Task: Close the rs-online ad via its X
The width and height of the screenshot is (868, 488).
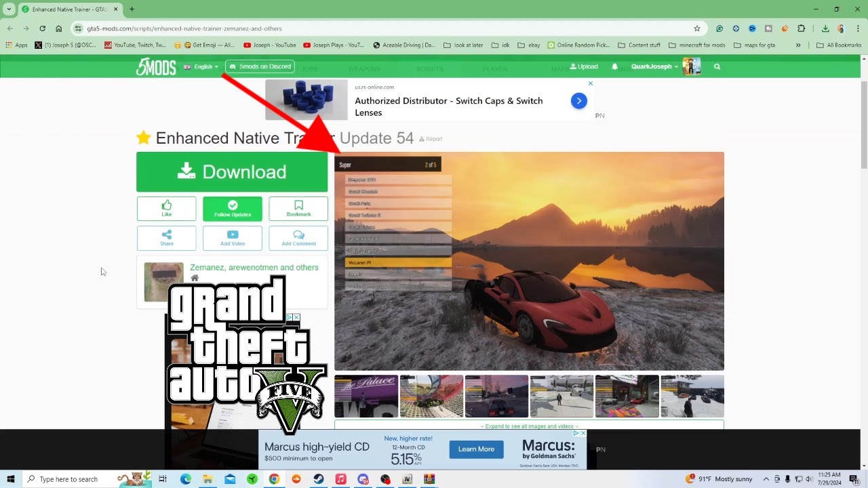Action: click(x=590, y=83)
